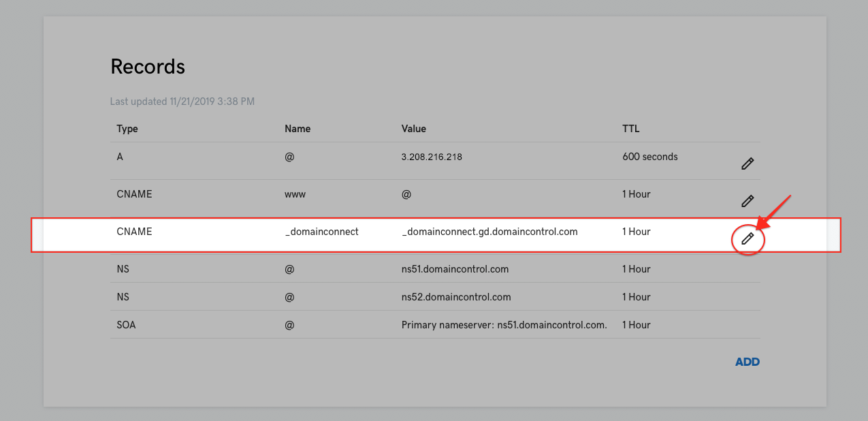868x421 pixels.
Task: Click the ns51.domaincontrol.com NS value
Action: coord(455,269)
